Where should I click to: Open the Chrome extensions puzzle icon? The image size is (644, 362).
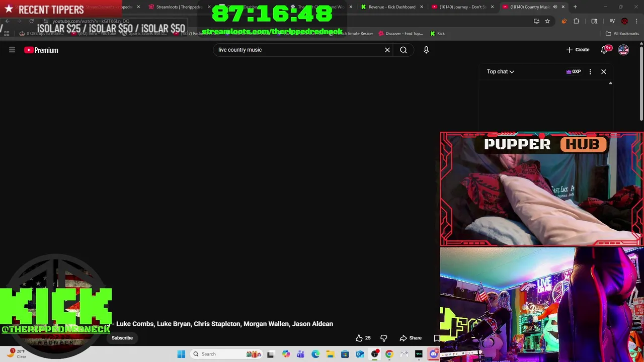pos(577,21)
